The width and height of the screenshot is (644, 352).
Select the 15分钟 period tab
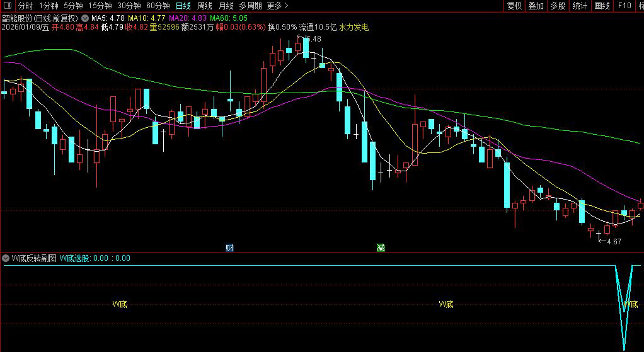pyautogui.click(x=100, y=6)
